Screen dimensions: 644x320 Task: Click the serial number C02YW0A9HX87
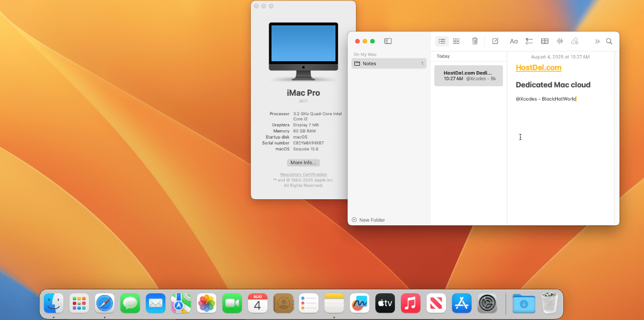[x=309, y=143]
